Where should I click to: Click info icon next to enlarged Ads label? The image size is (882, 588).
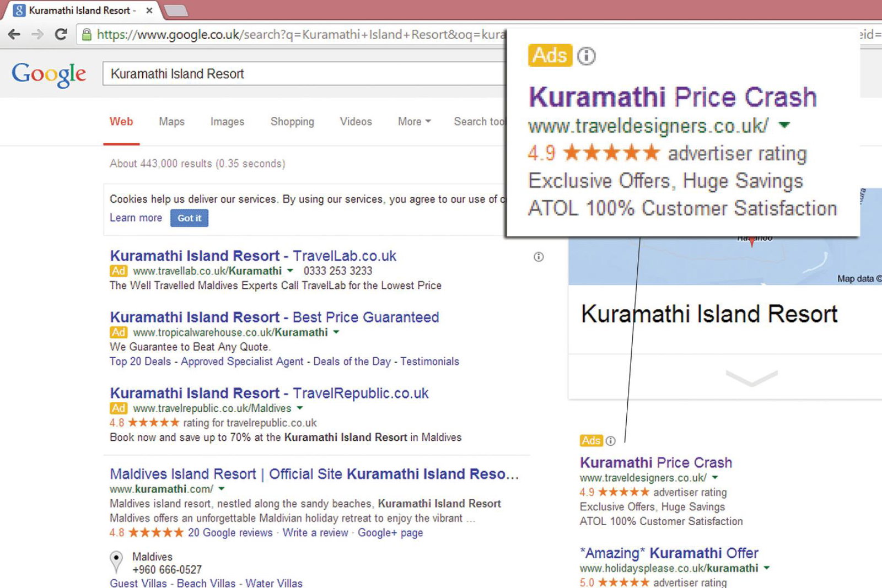tap(587, 56)
